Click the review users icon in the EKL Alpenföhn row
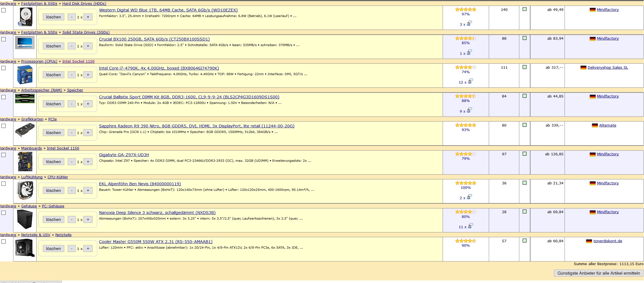The height and width of the screenshot is (283, 644). (470, 197)
